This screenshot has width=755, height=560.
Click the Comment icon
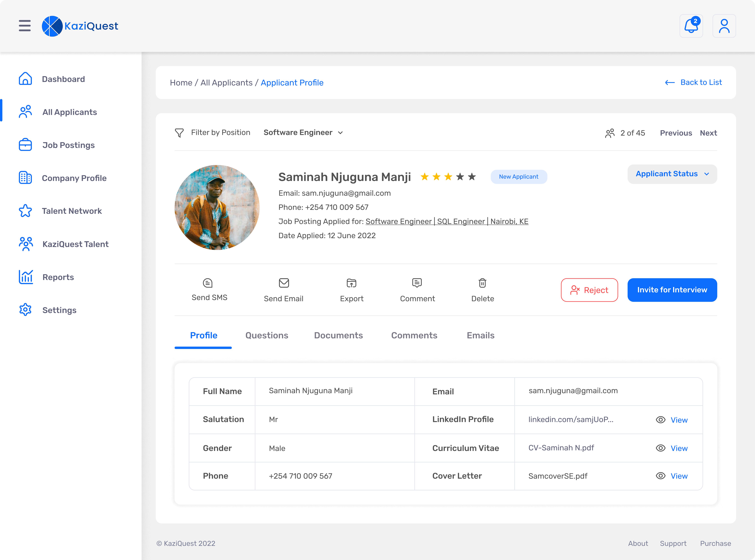[x=417, y=283]
